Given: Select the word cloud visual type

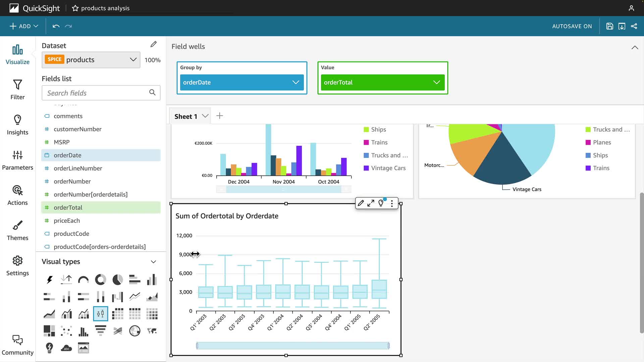Looking at the screenshot, I should pos(66,348).
